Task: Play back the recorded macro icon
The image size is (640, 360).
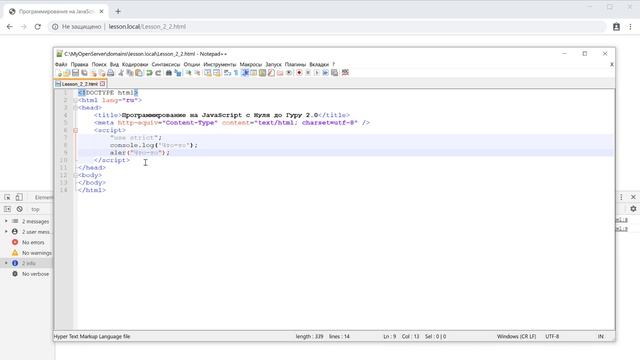Action: click(x=317, y=73)
